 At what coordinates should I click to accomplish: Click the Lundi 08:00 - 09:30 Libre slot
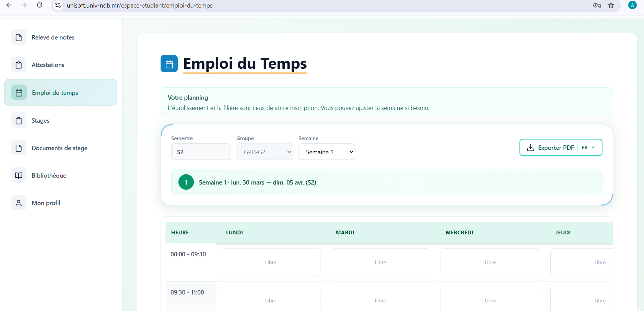271,262
